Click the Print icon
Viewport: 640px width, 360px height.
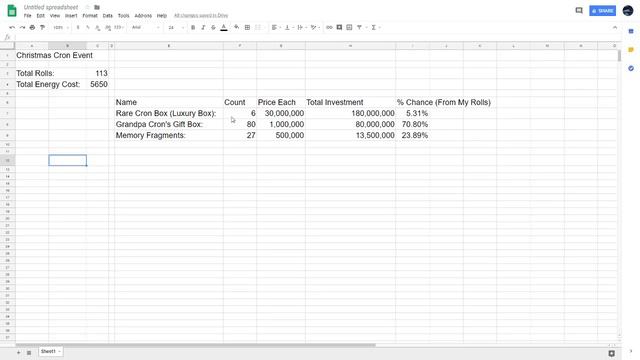pyautogui.click(x=32, y=27)
